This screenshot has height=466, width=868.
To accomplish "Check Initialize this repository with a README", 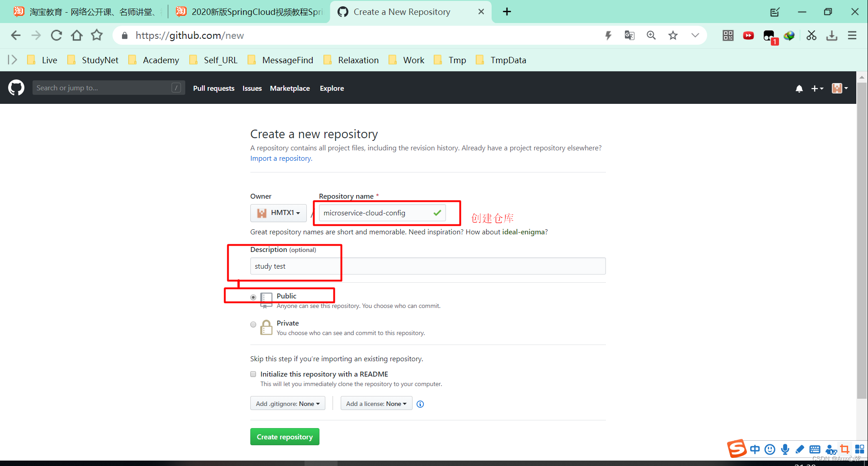I will click(x=253, y=374).
